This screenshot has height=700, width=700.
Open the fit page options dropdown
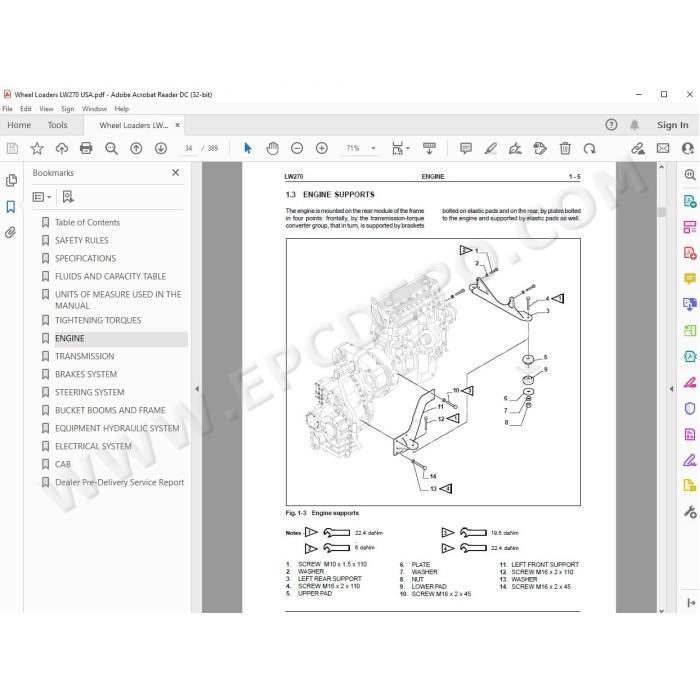(400, 148)
